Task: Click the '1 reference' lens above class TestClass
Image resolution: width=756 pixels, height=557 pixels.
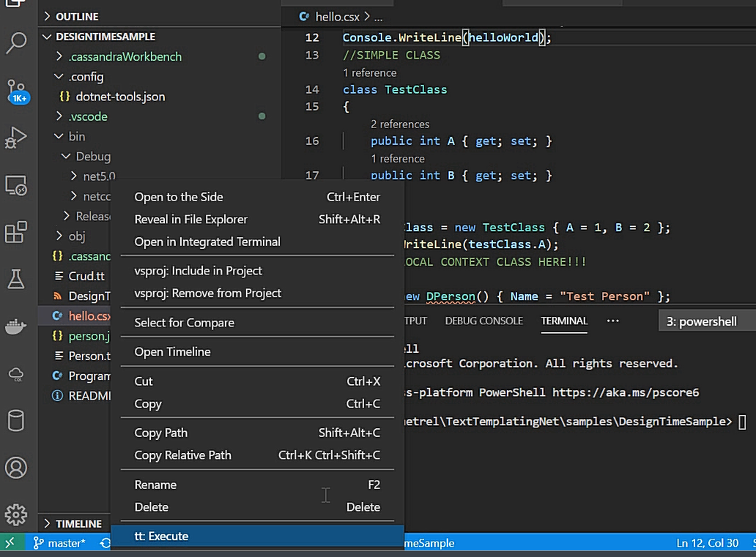Action: [x=370, y=72]
